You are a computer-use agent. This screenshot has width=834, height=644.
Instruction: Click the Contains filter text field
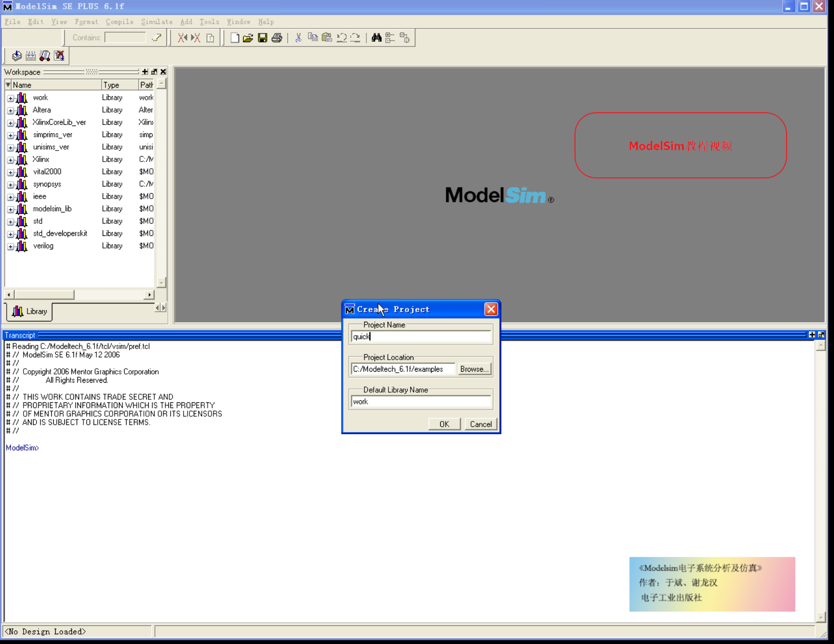pos(125,37)
